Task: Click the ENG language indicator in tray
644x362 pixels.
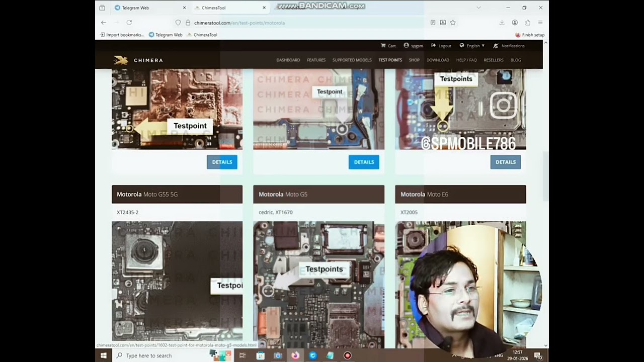Action: coord(499,355)
